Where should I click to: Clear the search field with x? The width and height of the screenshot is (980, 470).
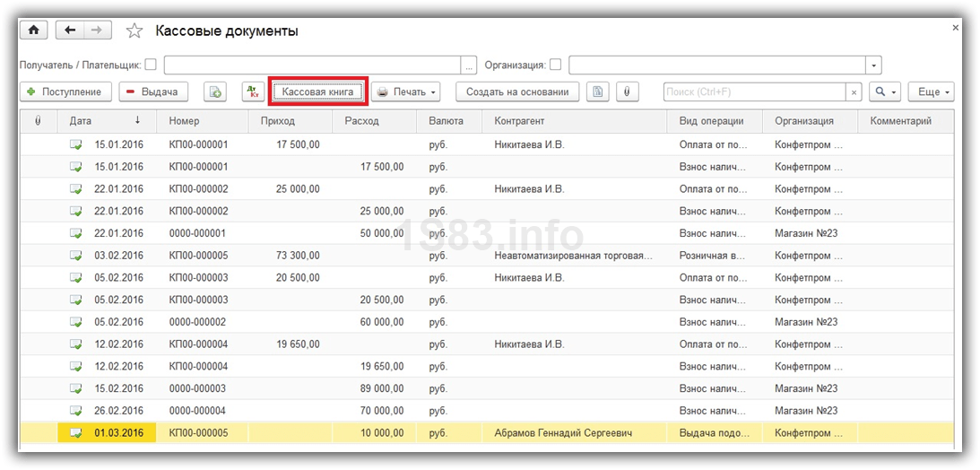tap(854, 91)
